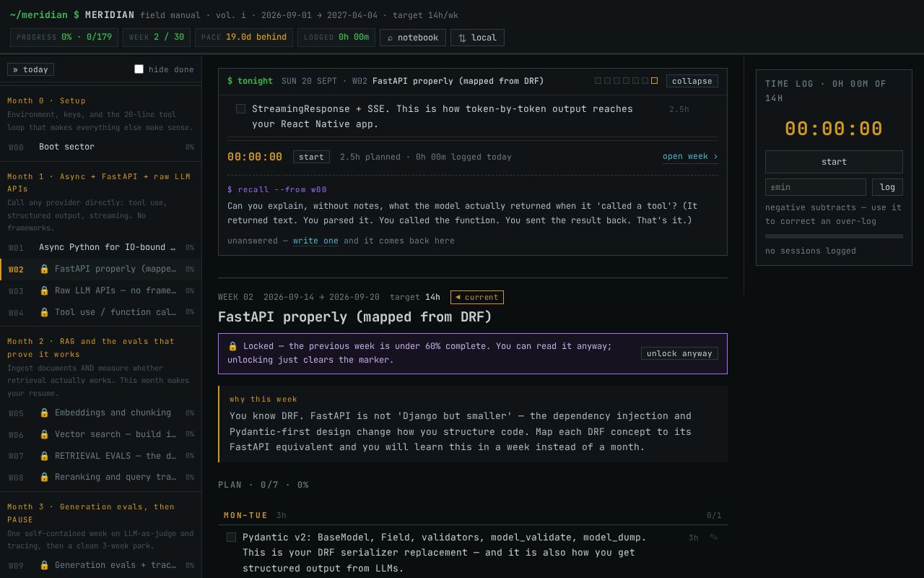Focus the ±min minutes input field
The image size is (924, 578).
pos(816,187)
